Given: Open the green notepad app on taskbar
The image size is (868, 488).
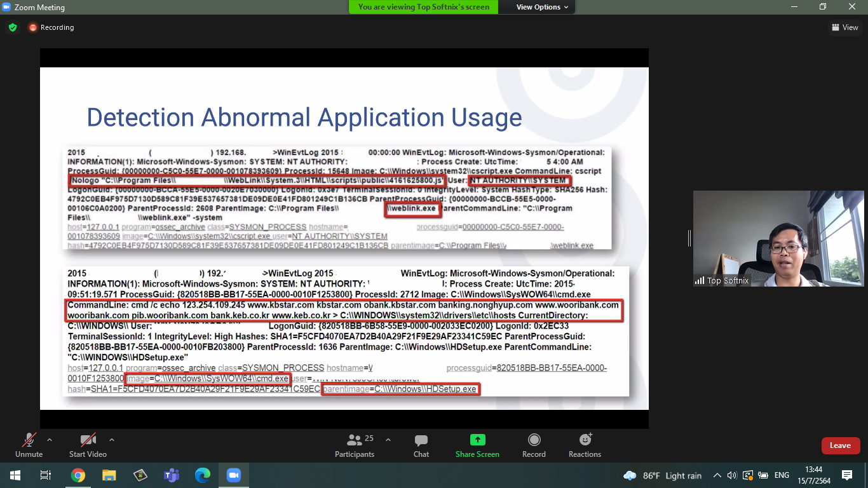Looking at the screenshot, I should click(140, 475).
